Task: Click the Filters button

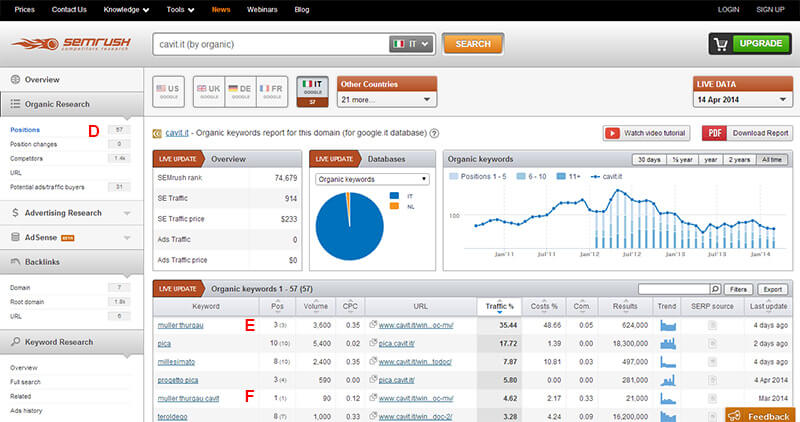Action: [x=738, y=289]
